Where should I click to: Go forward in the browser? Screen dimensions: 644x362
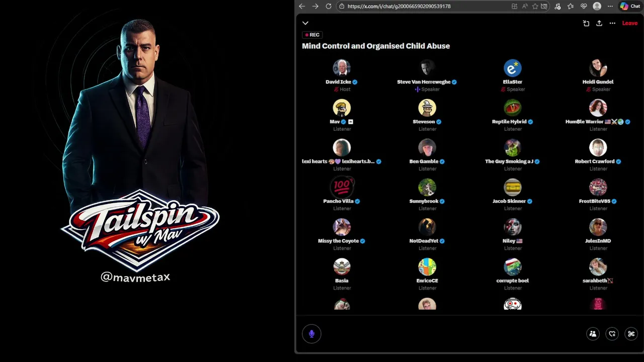pyautogui.click(x=315, y=6)
